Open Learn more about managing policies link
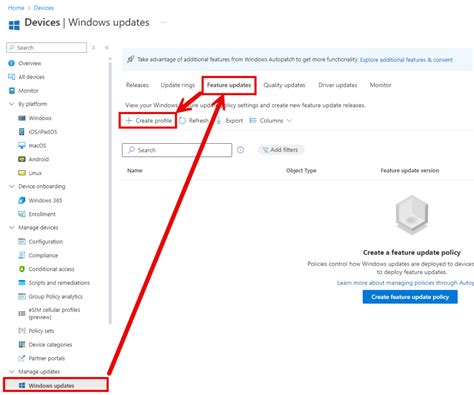This screenshot has width=474, height=395. 405,283
